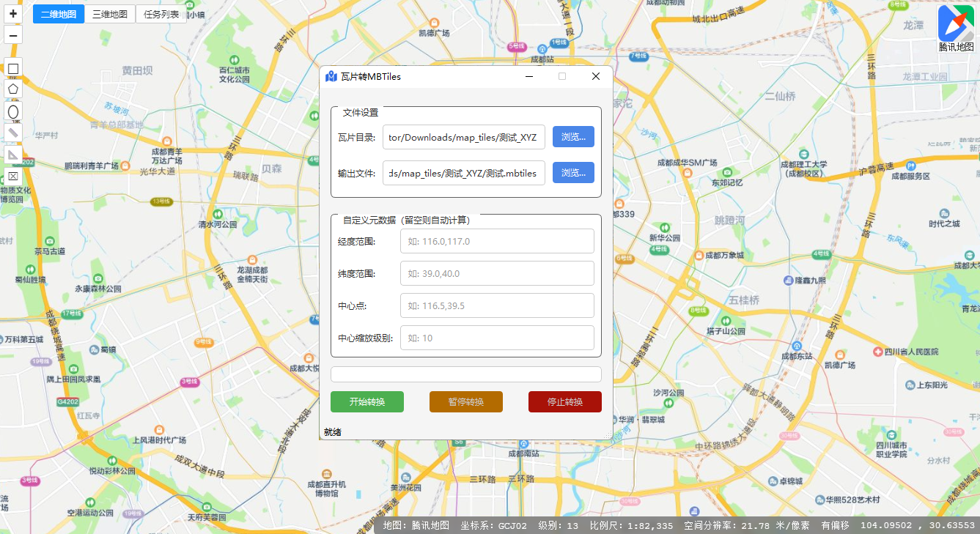
Task: Click the 文件设置 group label
Action: point(361,112)
